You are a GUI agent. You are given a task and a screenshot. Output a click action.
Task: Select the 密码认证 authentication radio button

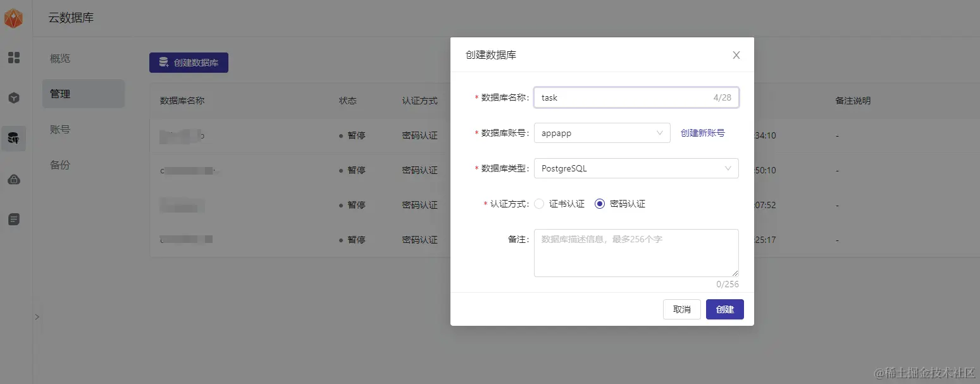pyautogui.click(x=599, y=203)
